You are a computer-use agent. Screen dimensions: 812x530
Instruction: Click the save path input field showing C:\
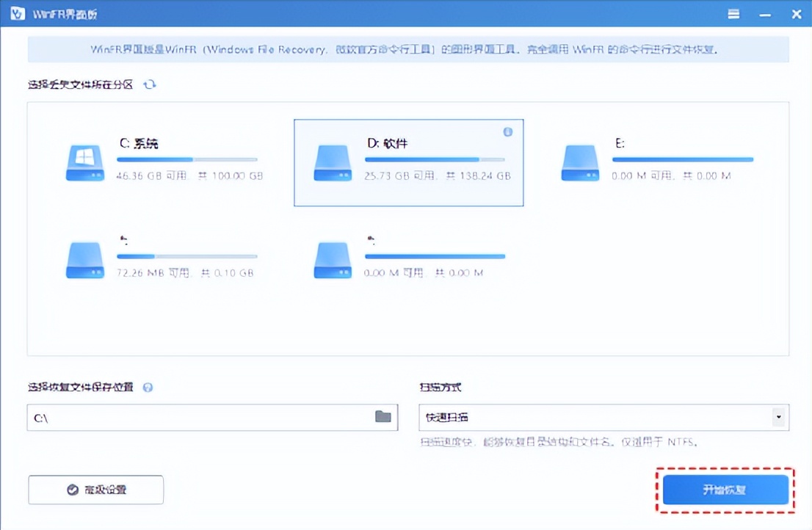pos(206,417)
